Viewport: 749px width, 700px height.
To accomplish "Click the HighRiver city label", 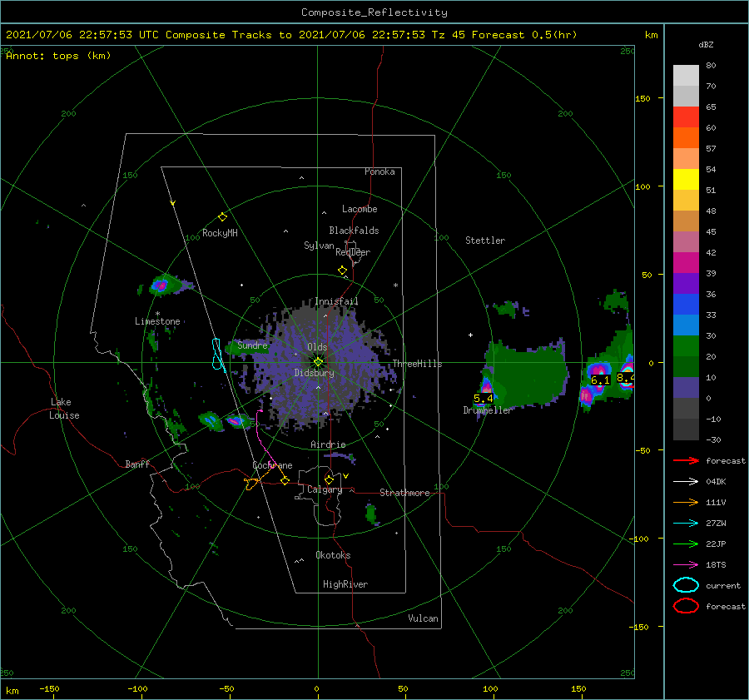I will coord(345,584).
